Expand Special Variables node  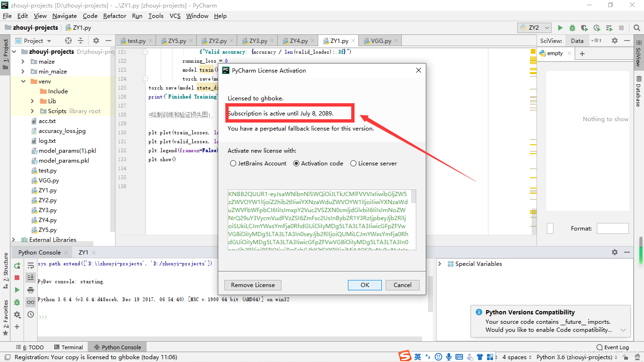coord(440,264)
